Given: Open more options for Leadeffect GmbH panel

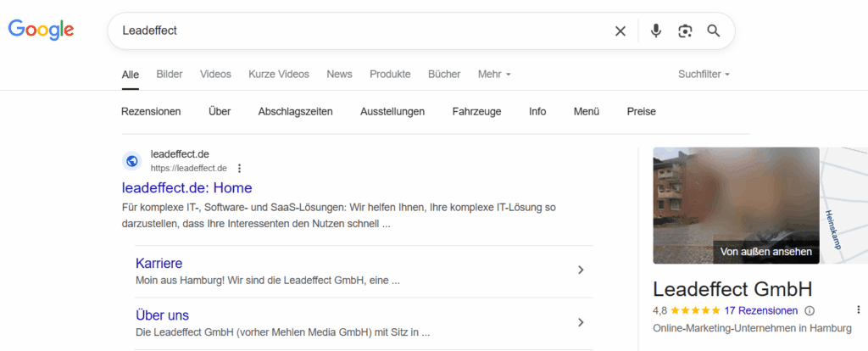Looking at the screenshot, I should [x=858, y=310].
